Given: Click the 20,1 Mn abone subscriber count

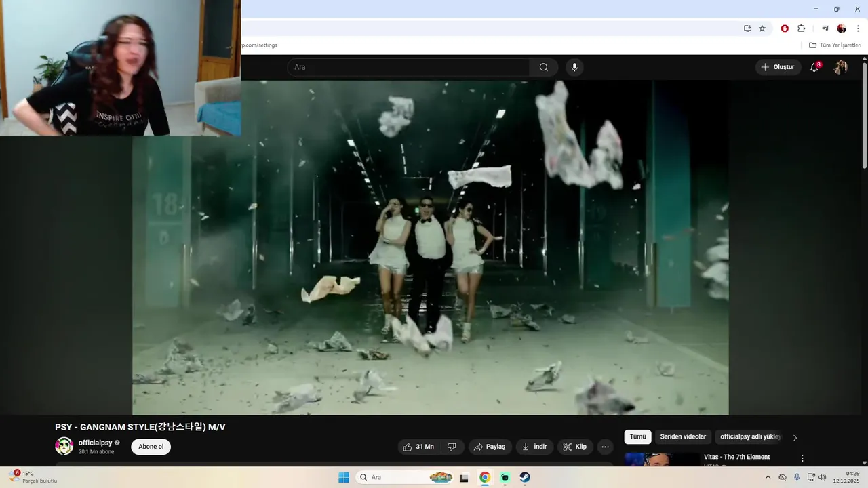Looking at the screenshot, I should coord(96,452).
